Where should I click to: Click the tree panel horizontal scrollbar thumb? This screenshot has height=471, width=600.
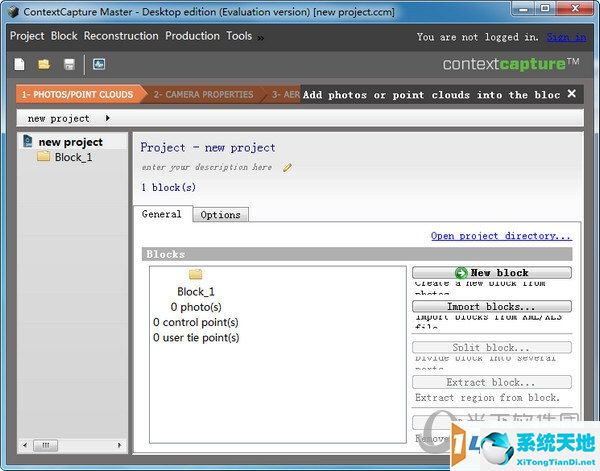click(46, 445)
